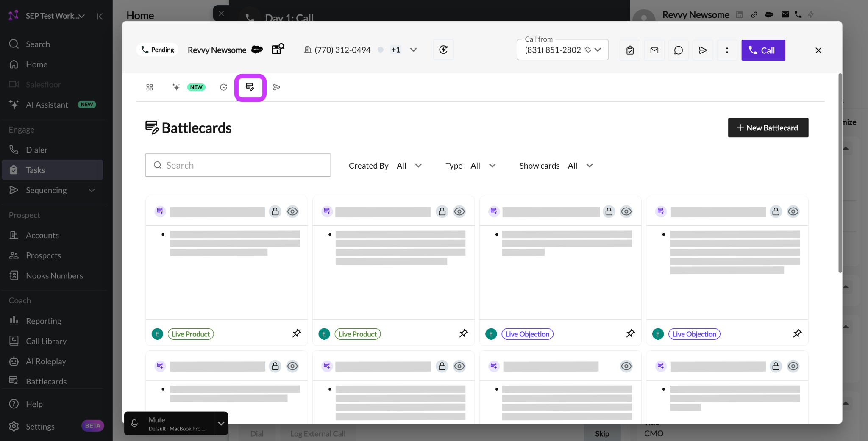Toggle visibility eye on first battlecard

tap(292, 211)
